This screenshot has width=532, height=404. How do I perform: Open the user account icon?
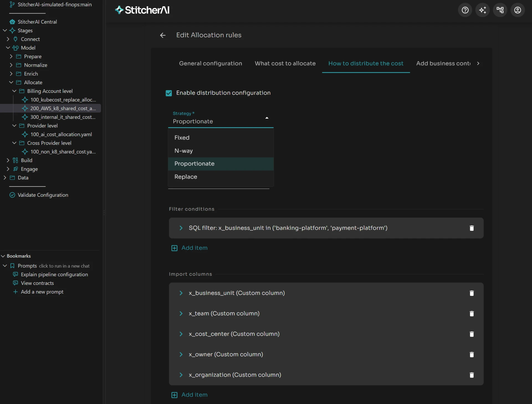coord(517,10)
